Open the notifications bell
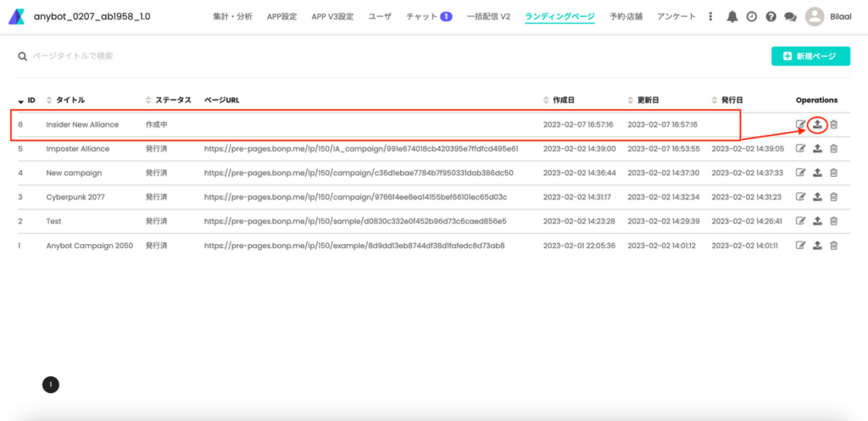 [x=732, y=16]
